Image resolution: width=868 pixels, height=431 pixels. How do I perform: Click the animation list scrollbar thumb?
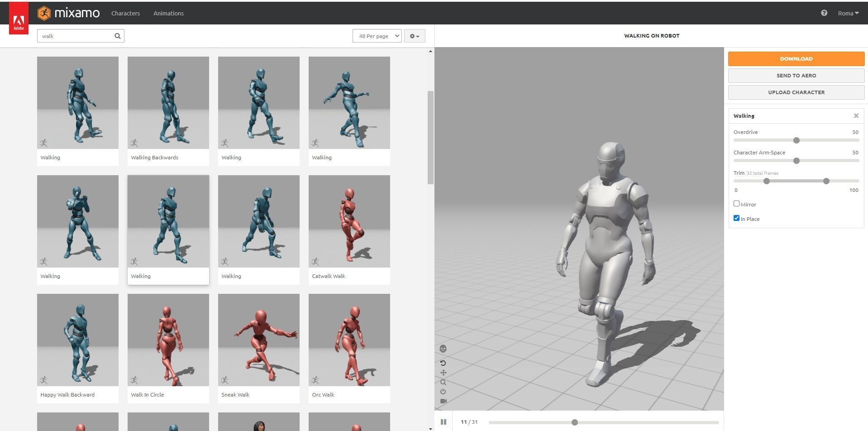click(x=430, y=138)
